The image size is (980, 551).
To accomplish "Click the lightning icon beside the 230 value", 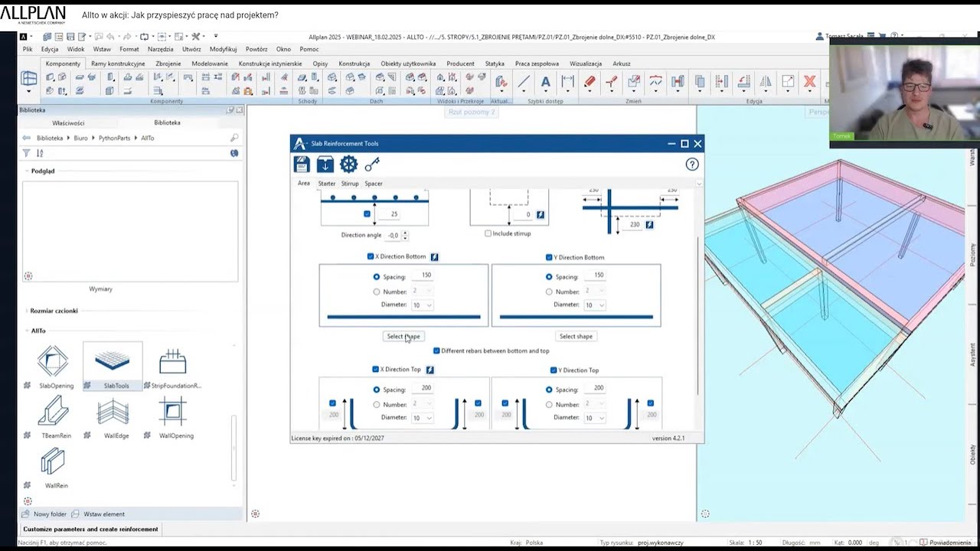I will pyautogui.click(x=649, y=225).
